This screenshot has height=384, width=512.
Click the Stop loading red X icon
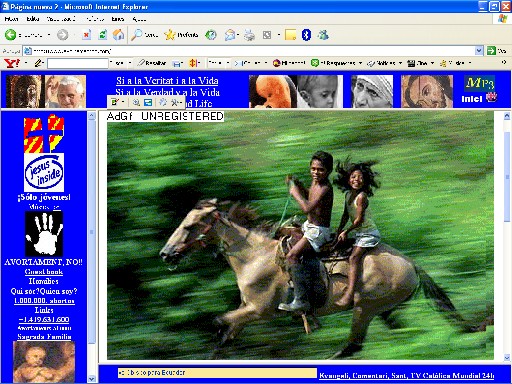(x=86, y=35)
